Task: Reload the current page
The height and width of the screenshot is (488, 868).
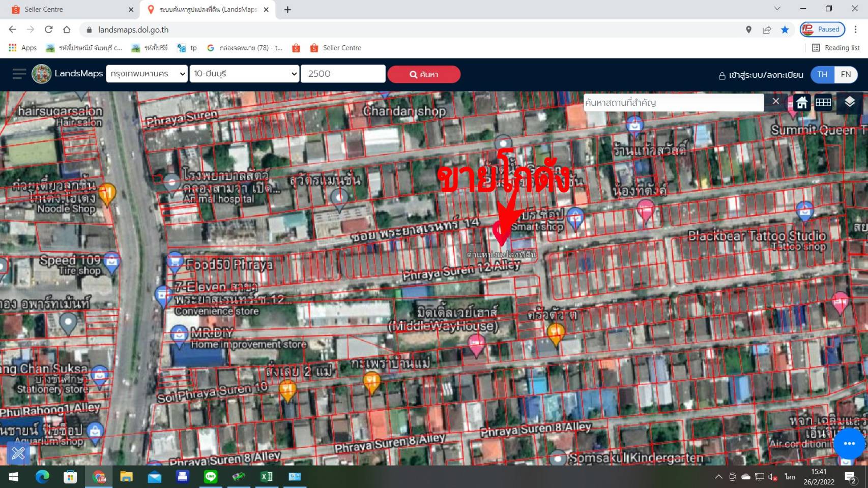Action: coord(49,29)
